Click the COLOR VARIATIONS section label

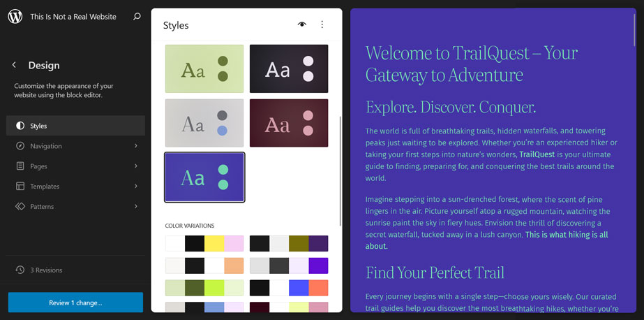[x=190, y=226]
